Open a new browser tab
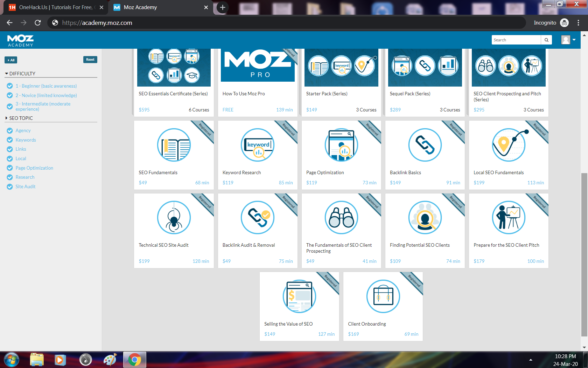 223,7
